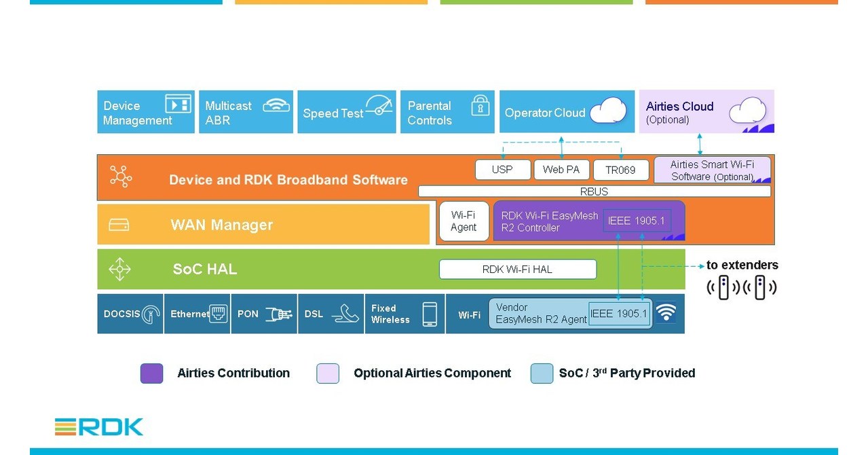Click the Airties Contribution purple legend swatch
The height and width of the screenshot is (455, 868).
coord(151,373)
